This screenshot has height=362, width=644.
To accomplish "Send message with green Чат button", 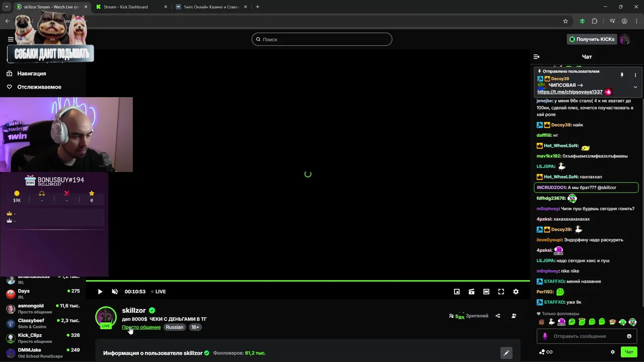I will click(x=629, y=352).
